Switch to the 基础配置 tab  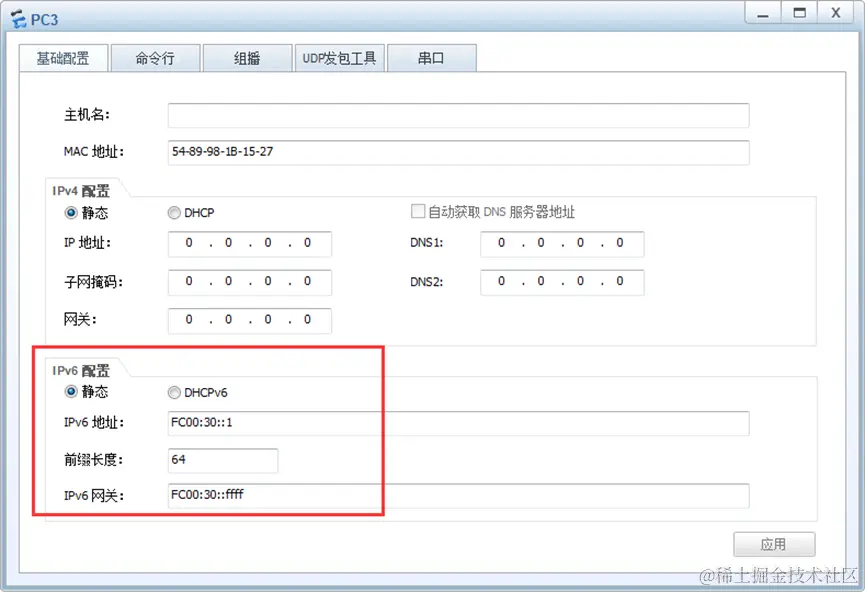(63, 58)
